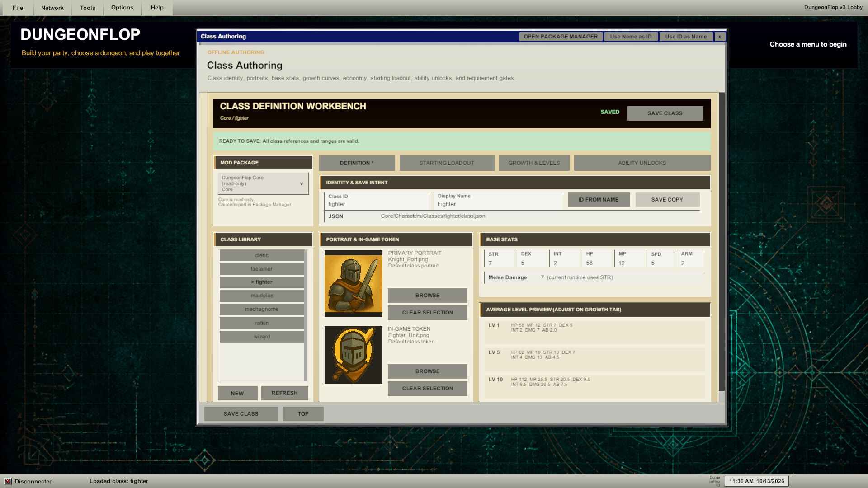Select the Fighter in-game token thumbnail
The image size is (868, 488).
[x=353, y=355]
